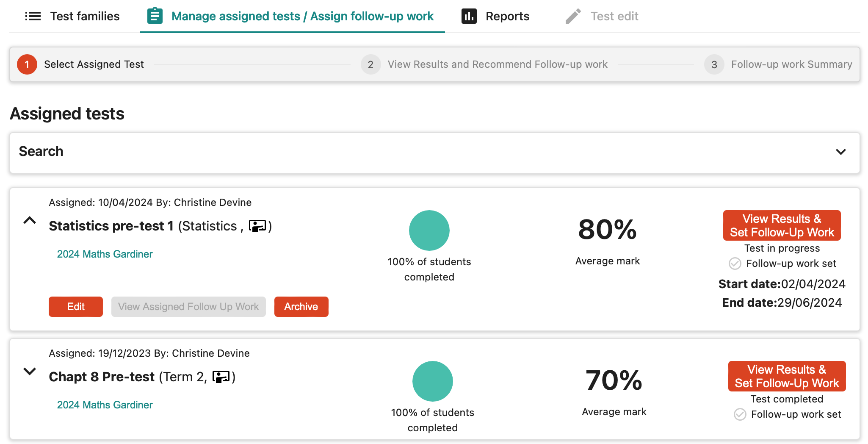This screenshot has width=868, height=444.
Task: Click the Test families list icon
Action: (x=33, y=17)
